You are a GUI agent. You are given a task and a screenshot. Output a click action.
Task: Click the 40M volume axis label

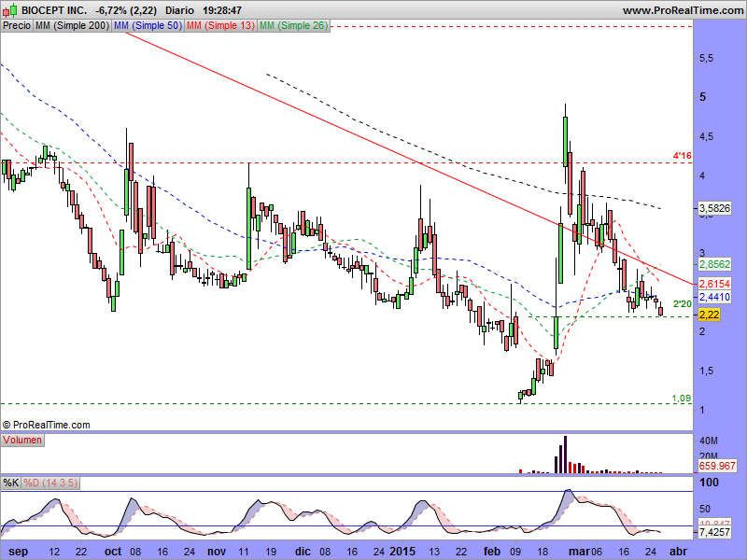pos(709,441)
